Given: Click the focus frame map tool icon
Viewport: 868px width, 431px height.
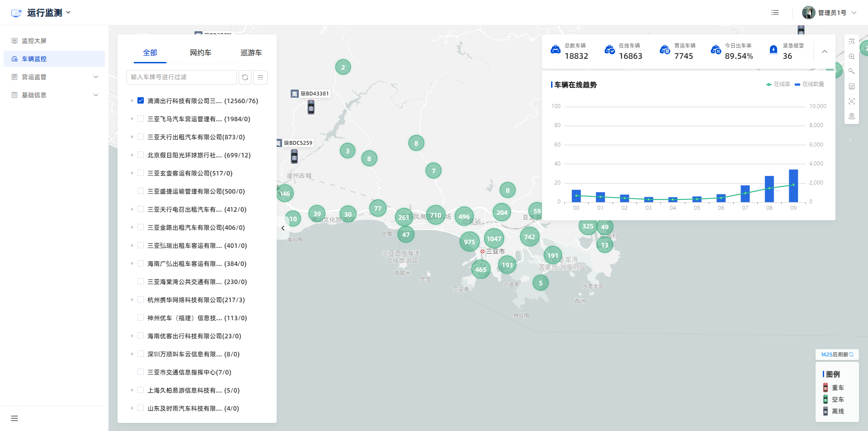Looking at the screenshot, I should tap(851, 101).
